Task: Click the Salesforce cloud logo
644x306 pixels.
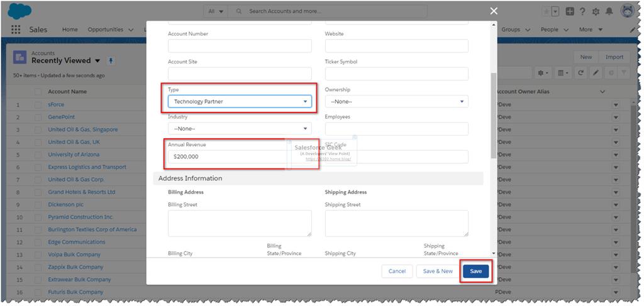Action: pos(19,11)
